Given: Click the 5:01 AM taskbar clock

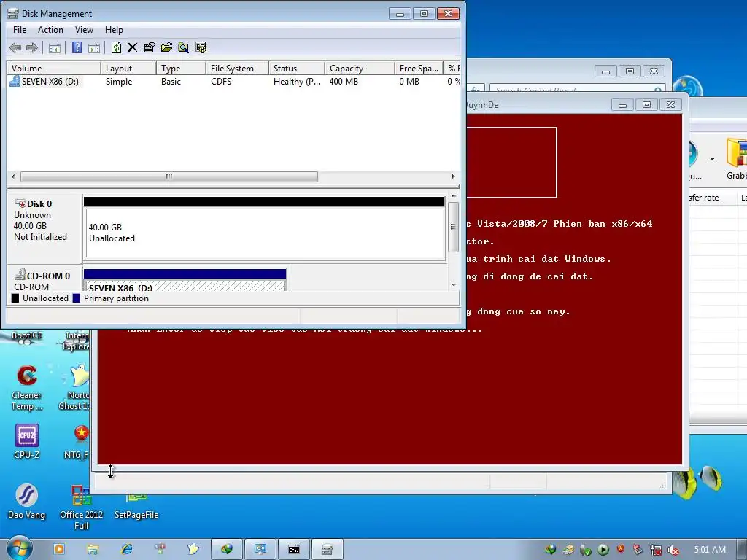Looking at the screenshot, I should click(710, 550).
